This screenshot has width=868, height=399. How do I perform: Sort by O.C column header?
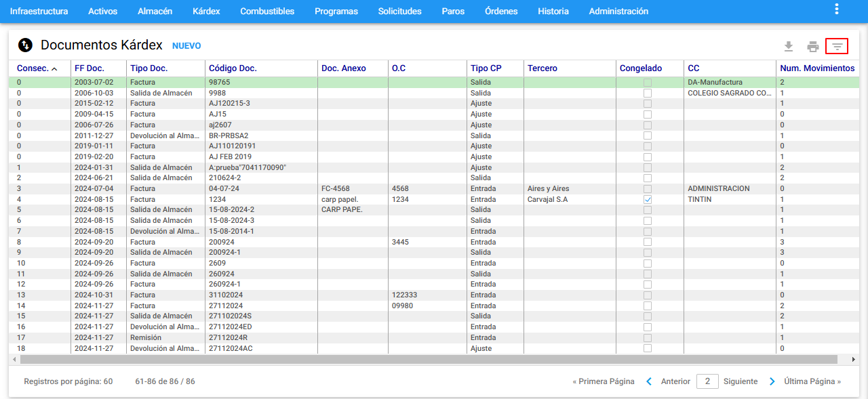399,68
